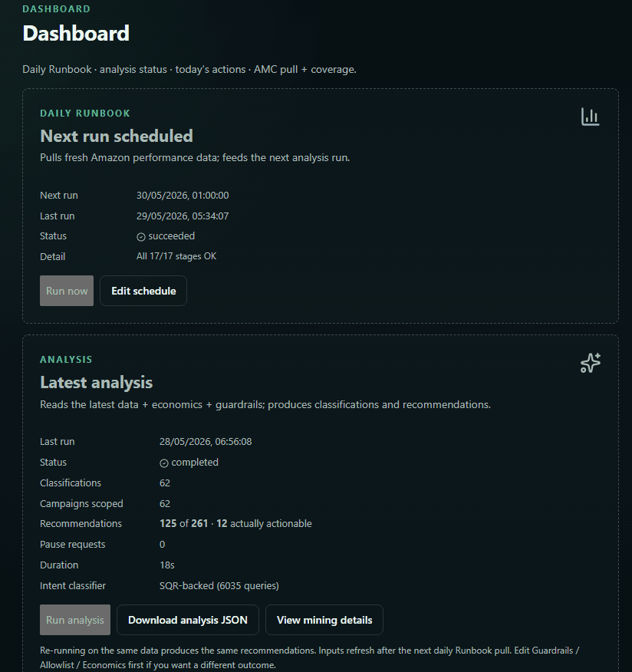This screenshot has width=632, height=672.
Task: Click the DAILY RUNBOOK section label
Action: tap(85, 113)
